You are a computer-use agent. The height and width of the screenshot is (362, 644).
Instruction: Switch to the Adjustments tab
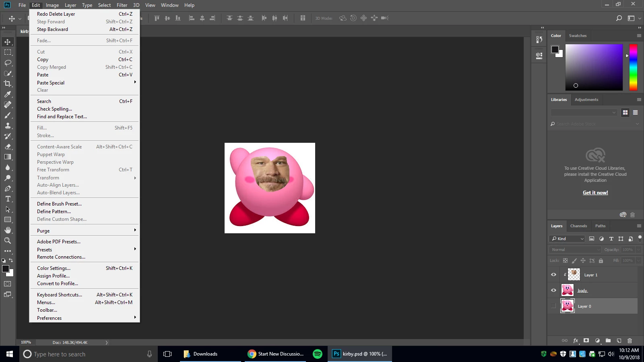point(586,99)
